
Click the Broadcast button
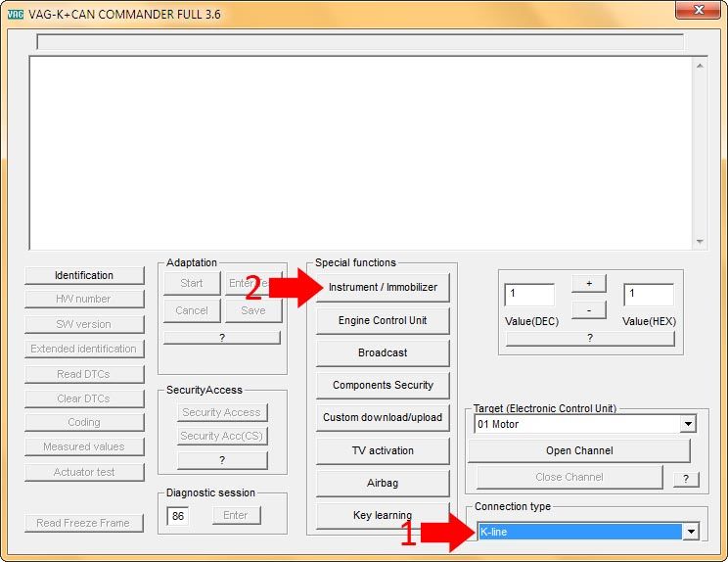point(383,353)
